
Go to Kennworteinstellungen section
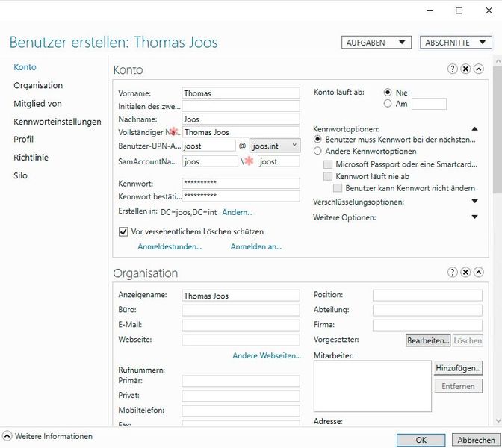point(58,122)
